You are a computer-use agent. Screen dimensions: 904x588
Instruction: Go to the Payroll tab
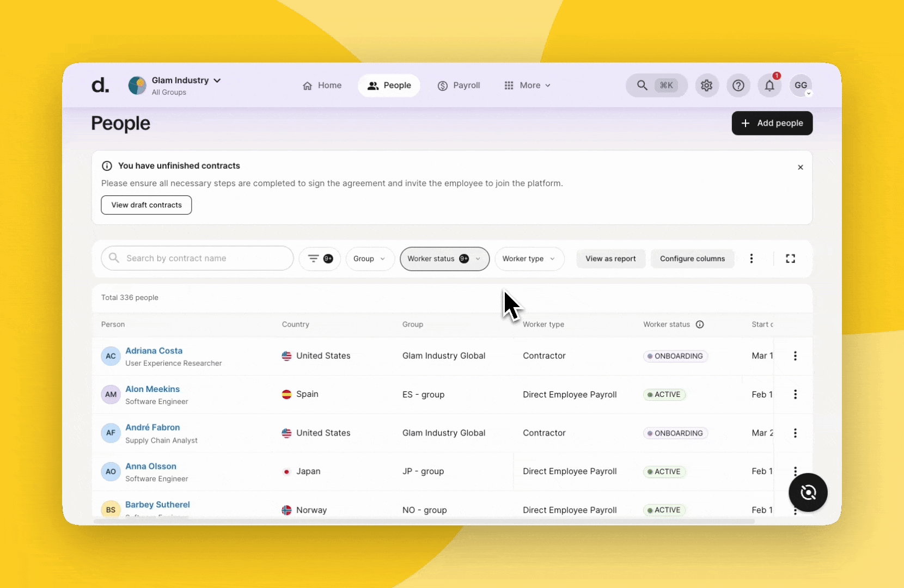(459, 85)
